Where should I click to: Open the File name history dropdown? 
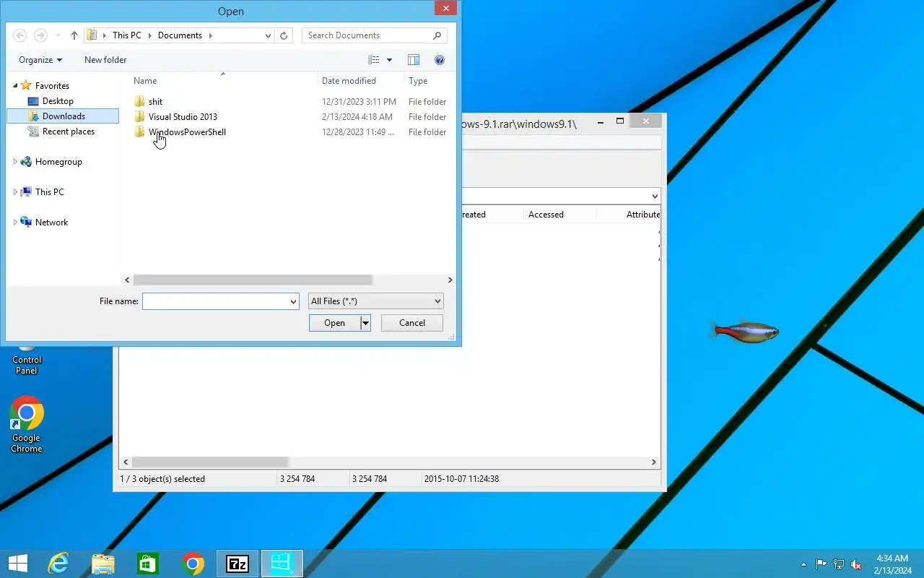293,301
